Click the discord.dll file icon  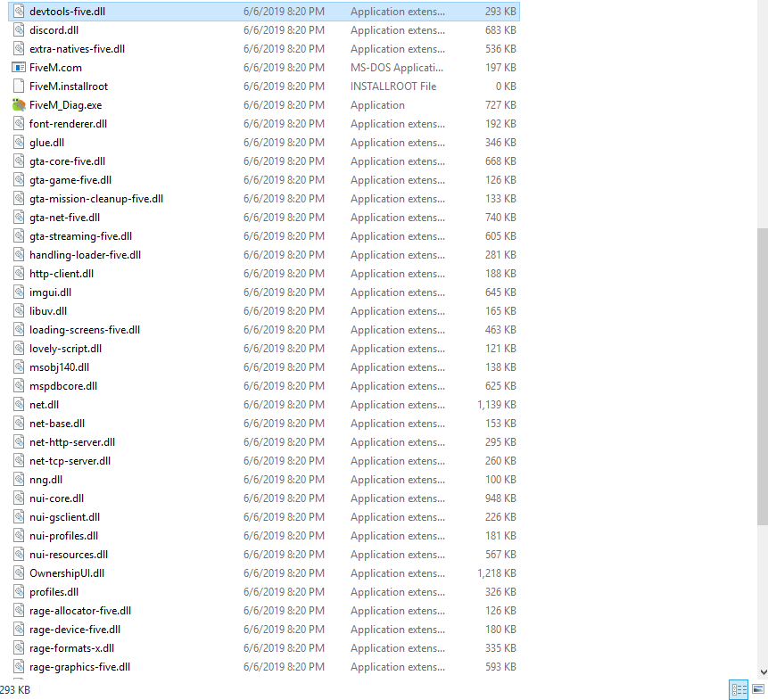(x=19, y=29)
